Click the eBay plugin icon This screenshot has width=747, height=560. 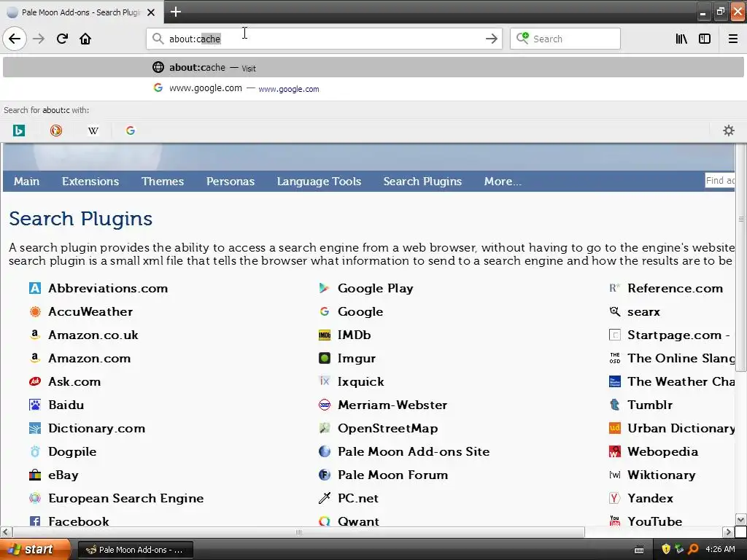pyautogui.click(x=35, y=475)
